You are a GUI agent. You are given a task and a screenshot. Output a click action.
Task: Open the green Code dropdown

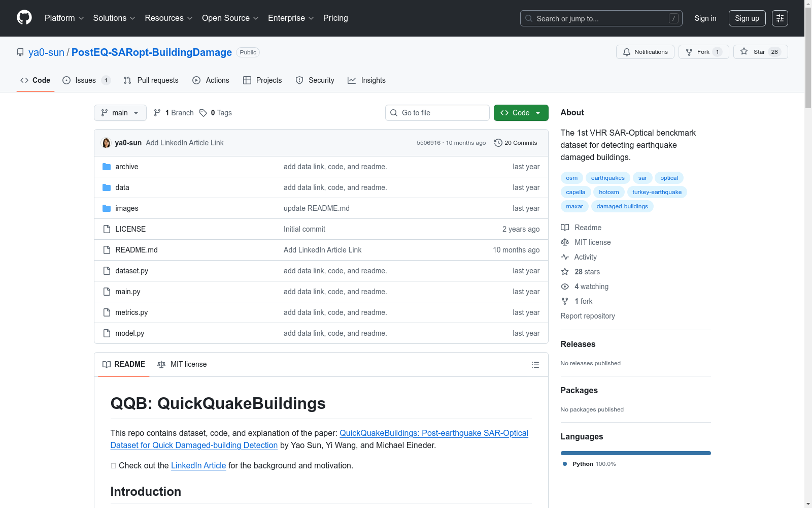[521, 113]
